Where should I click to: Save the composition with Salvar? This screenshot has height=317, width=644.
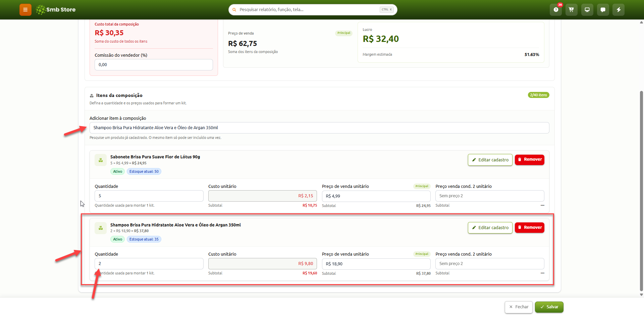point(549,307)
